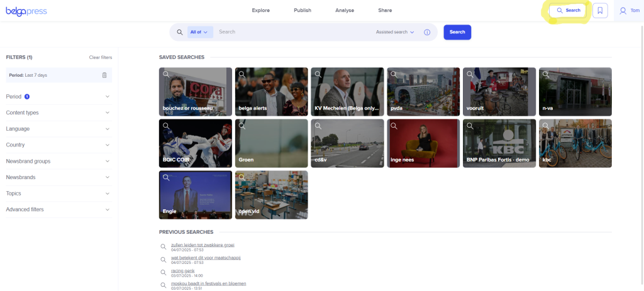The image size is (644, 291).
Task: Click the Search button in top header
Action: 568,10
